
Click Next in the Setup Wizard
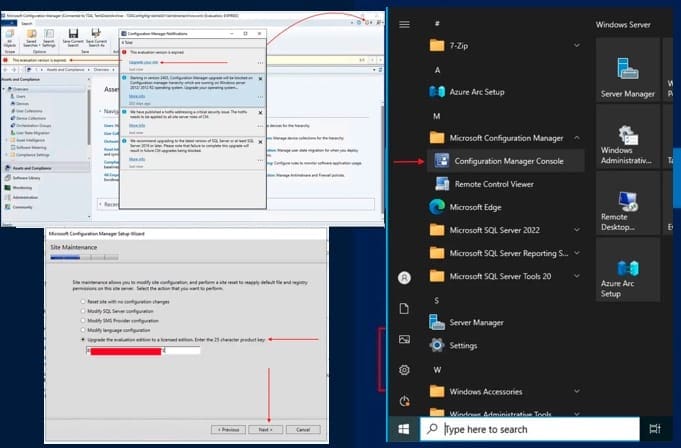click(265, 430)
